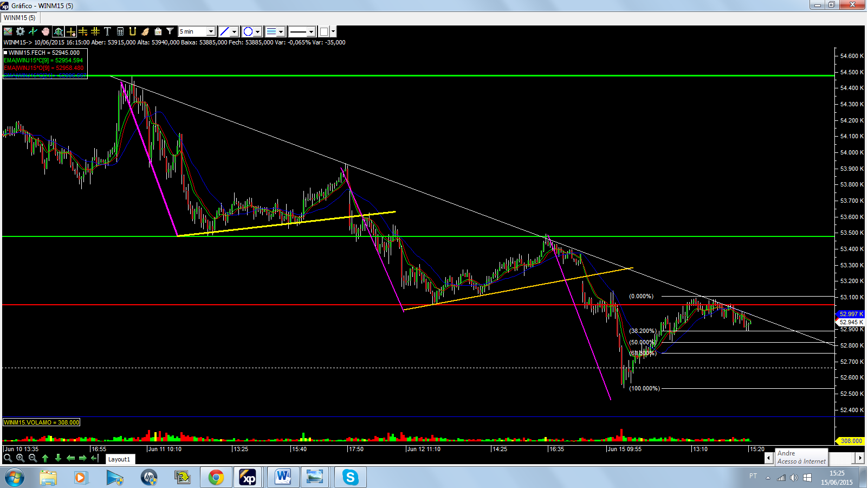
Task: Click the PT language indicator
Action: click(753, 476)
